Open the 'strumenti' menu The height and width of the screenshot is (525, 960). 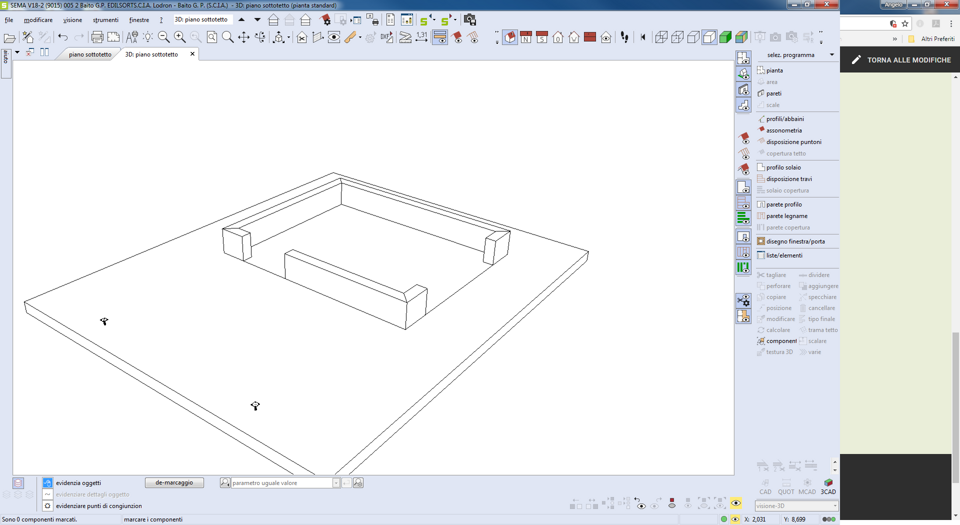pos(105,20)
